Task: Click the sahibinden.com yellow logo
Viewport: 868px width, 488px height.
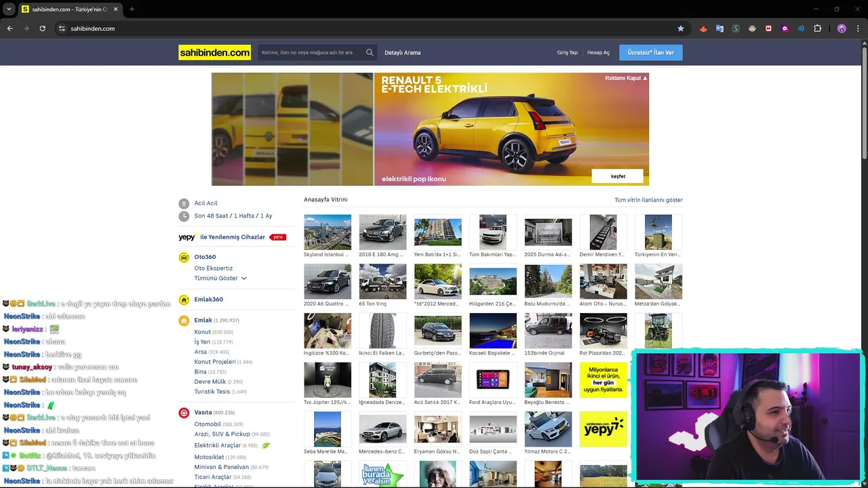Action: (x=214, y=52)
